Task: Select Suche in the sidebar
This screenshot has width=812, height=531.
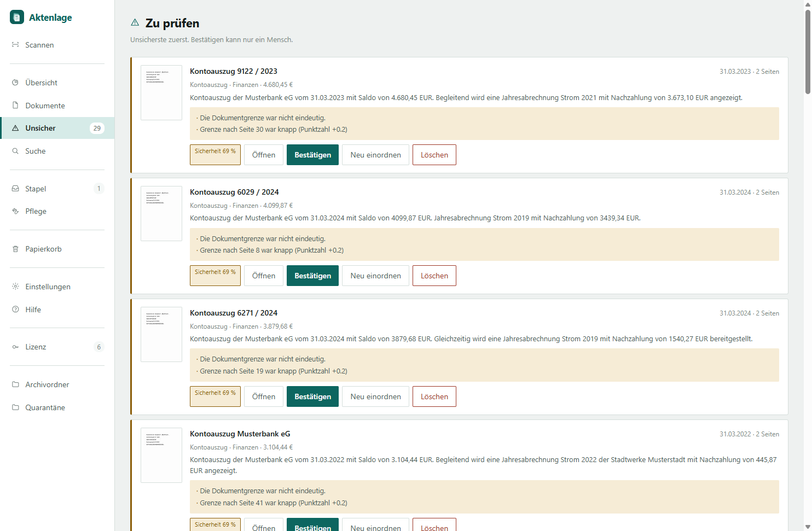Action: tap(57, 151)
